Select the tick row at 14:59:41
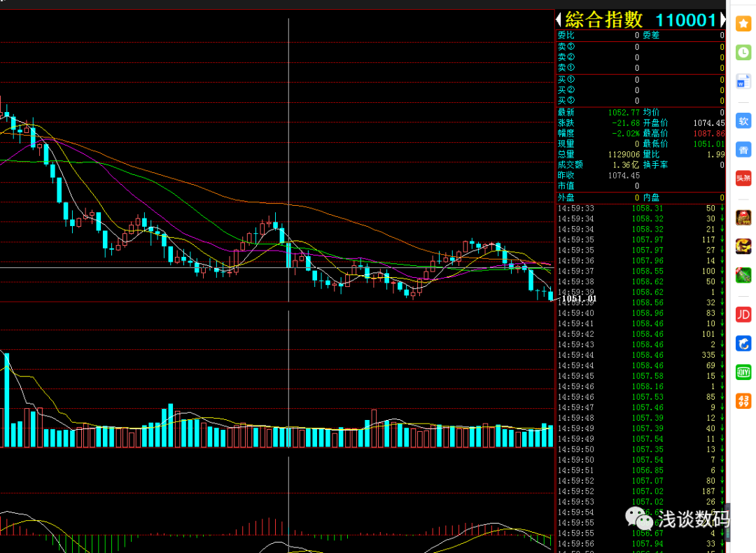This screenshot has width=756, height=553. tap(640, 323)
